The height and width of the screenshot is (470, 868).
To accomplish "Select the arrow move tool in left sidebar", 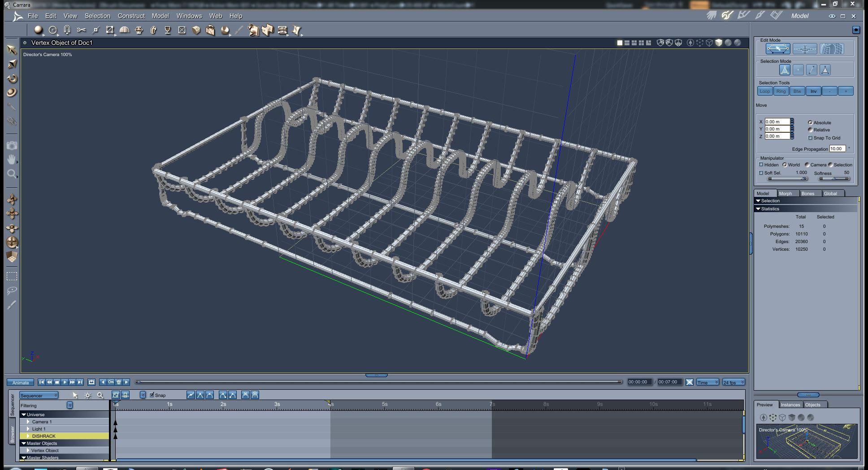I will 12,49.
